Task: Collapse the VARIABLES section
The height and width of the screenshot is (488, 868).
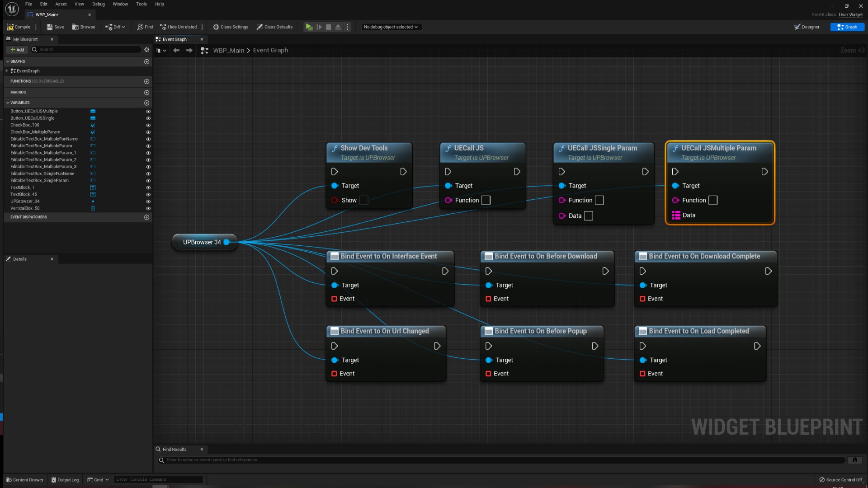Action: click(x=7, y=103)
